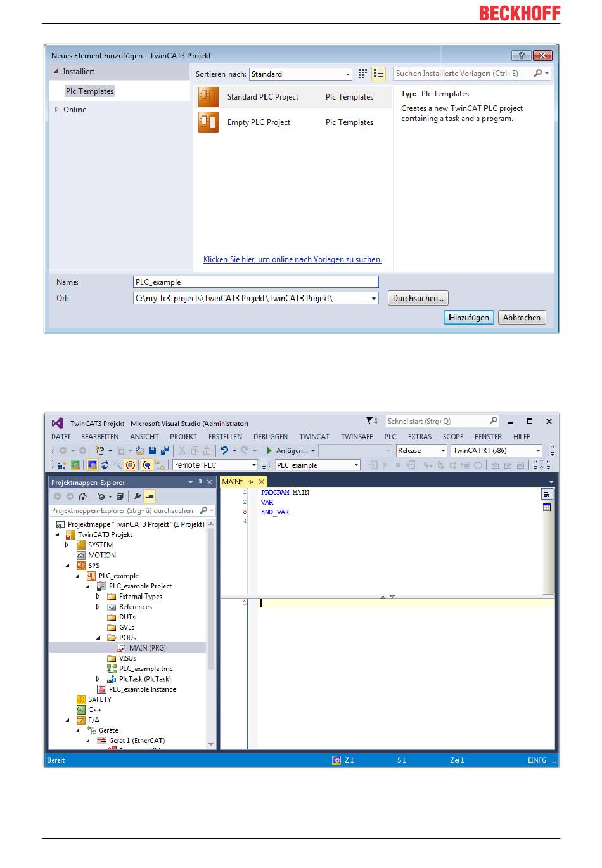Select Plc Templates in the left pane
This screenshot has height=868, width=602.
click(89, 91)
